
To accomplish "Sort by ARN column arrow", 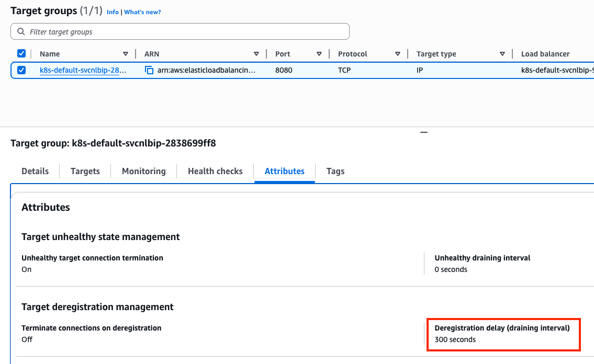I will (x=256, y=54).
